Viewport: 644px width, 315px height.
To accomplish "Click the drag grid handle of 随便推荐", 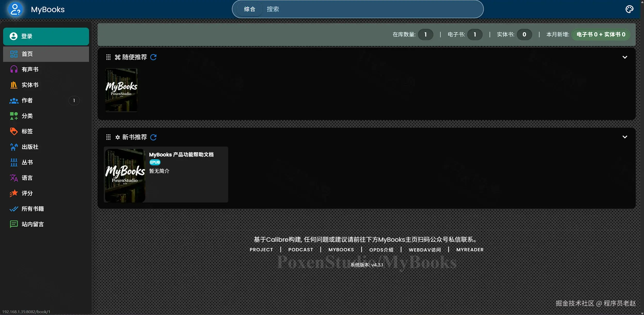I will [108, 57].
